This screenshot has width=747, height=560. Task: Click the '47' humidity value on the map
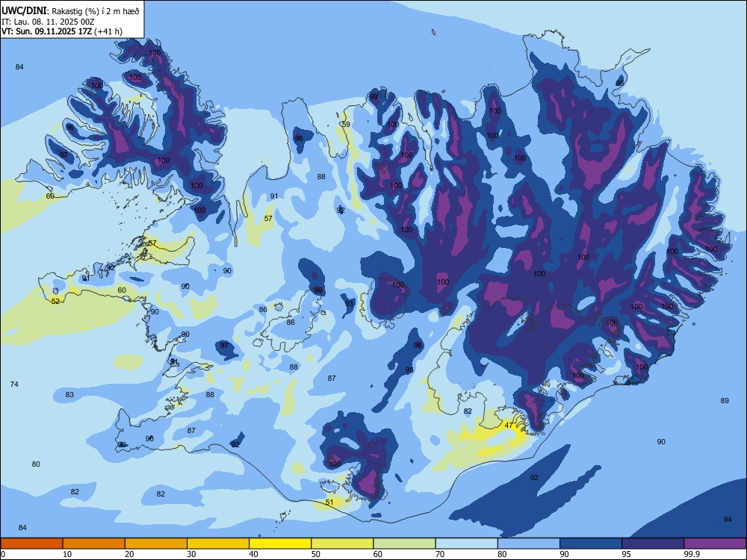pyautogui.click(x=509, y=426)
